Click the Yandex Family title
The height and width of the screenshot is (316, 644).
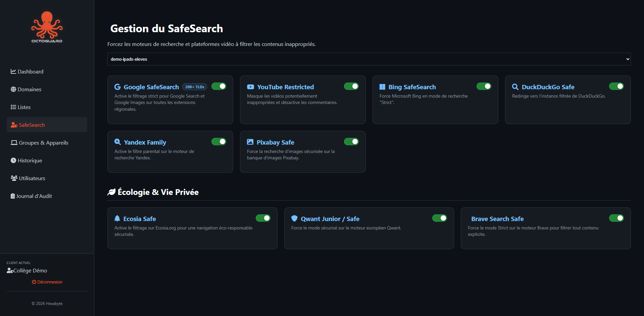pyautogui.click(x=145, y=142)
